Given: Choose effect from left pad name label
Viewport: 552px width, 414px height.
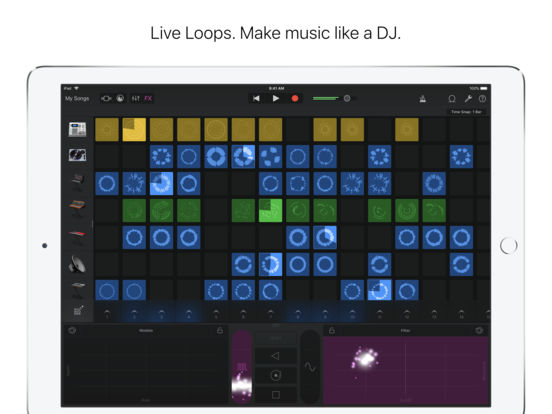Looking at the screenshot, I should click(146, 331).
